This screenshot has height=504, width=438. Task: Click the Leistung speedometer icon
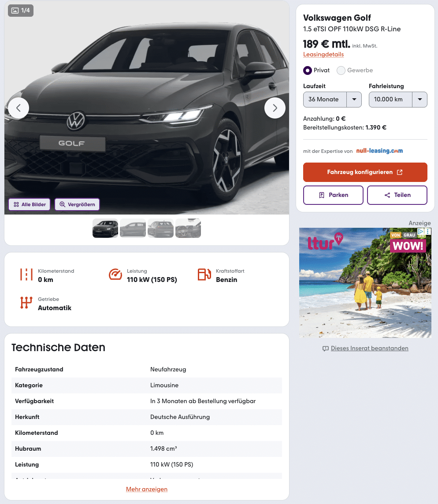point(115,274)
